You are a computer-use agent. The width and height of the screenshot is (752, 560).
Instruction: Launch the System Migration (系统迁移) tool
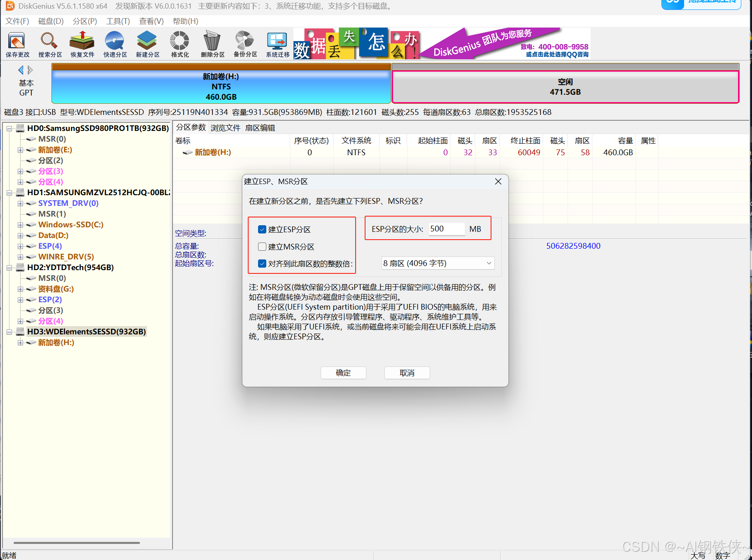point(277,44)
